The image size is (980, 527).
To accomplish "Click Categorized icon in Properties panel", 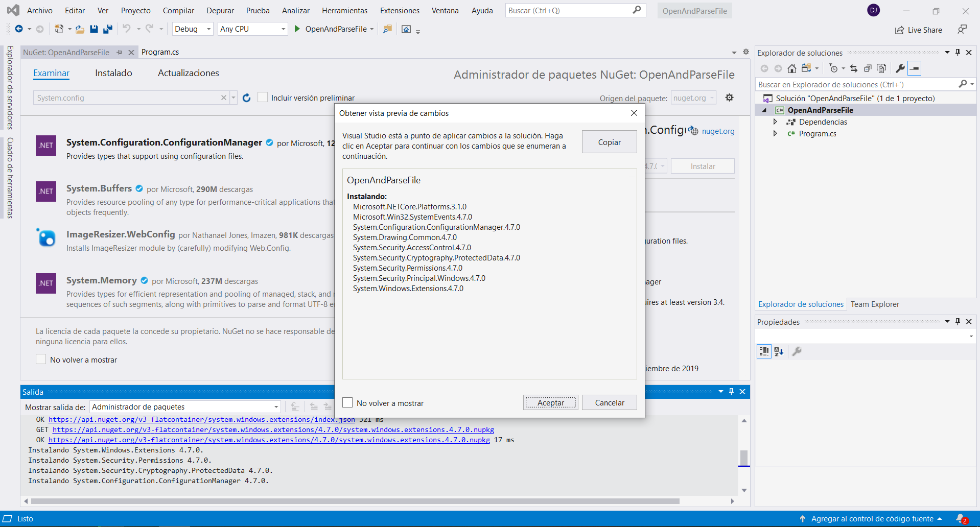I will 764,351.
